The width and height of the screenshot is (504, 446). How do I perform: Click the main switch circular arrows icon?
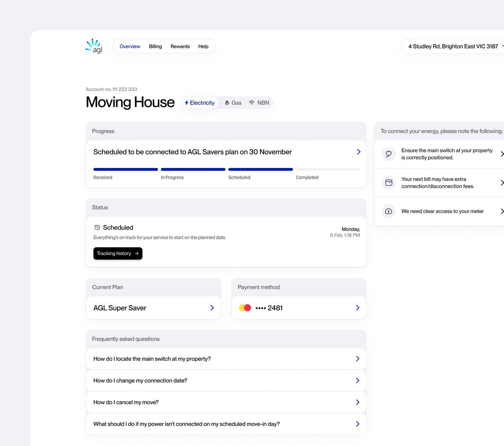(x=388, y=154)
